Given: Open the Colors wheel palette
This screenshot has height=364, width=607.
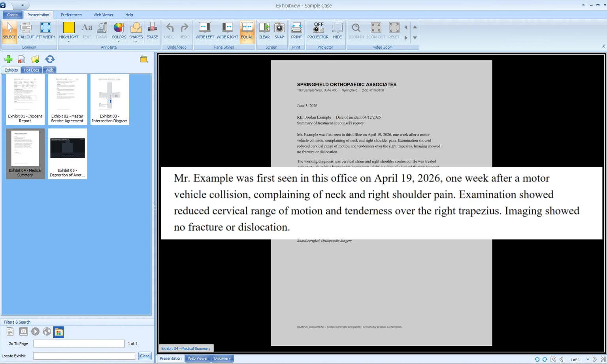Looking at the screenshot, I should point(119,30).
